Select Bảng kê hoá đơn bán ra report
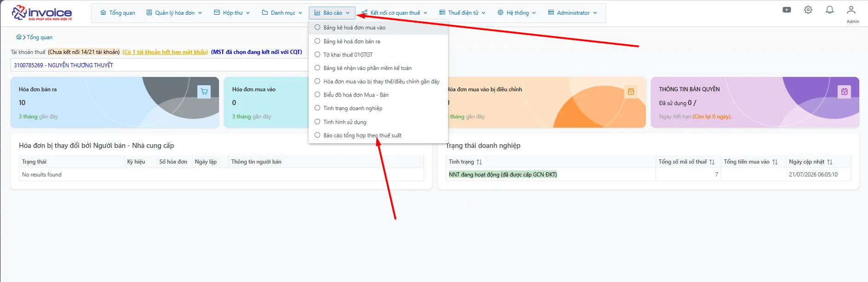 (x=378, y=41)
